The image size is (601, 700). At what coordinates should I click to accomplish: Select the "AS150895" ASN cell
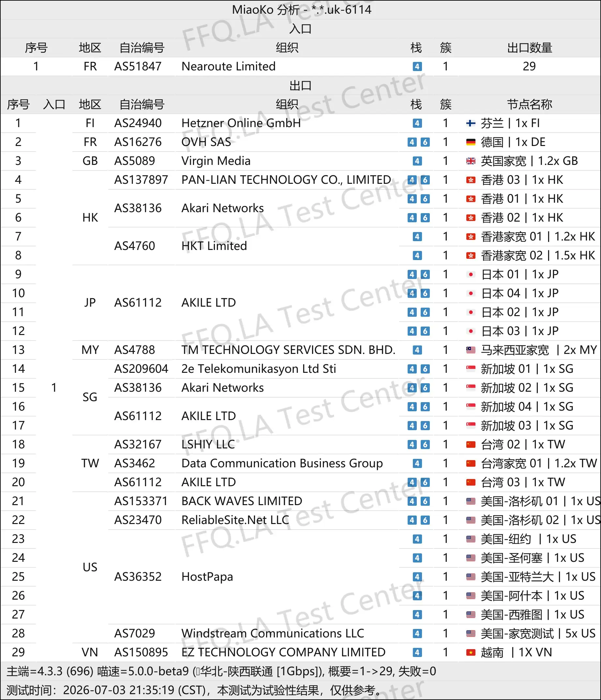coord(141,652)
